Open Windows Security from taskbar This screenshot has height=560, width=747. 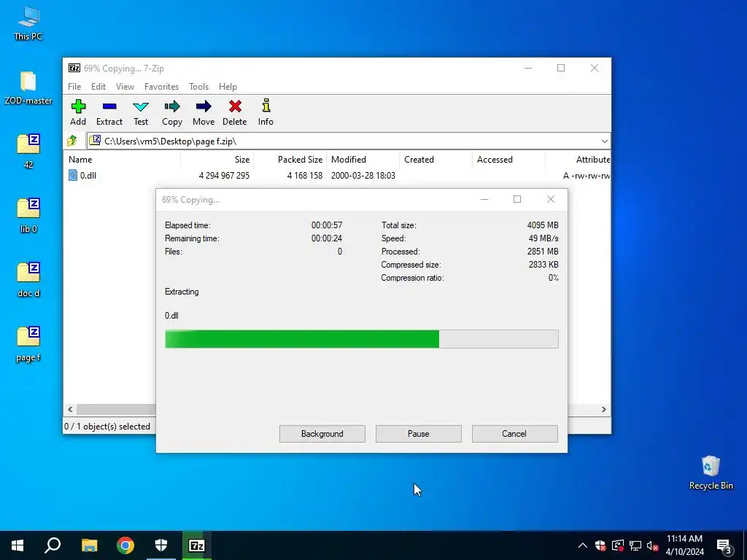tap(161, 545)
